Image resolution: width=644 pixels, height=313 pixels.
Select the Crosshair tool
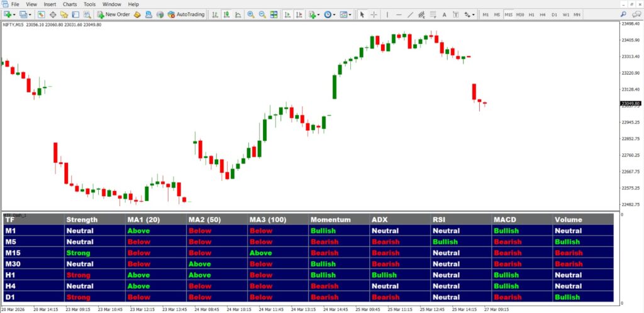pos(374,14)
